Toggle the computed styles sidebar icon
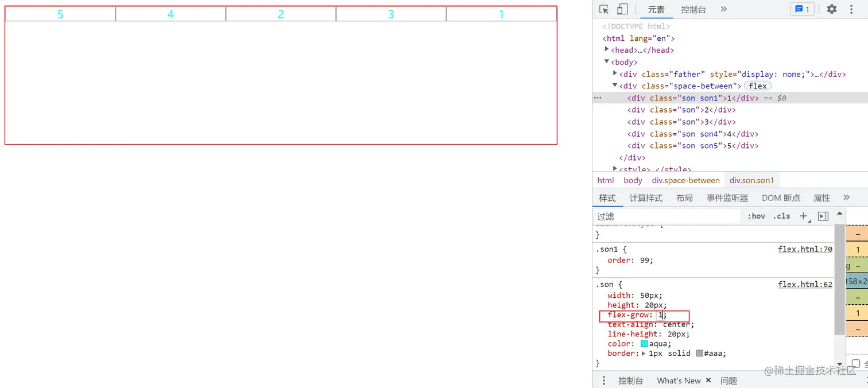The height and width of the screenshot is (388, 868). 823,216
